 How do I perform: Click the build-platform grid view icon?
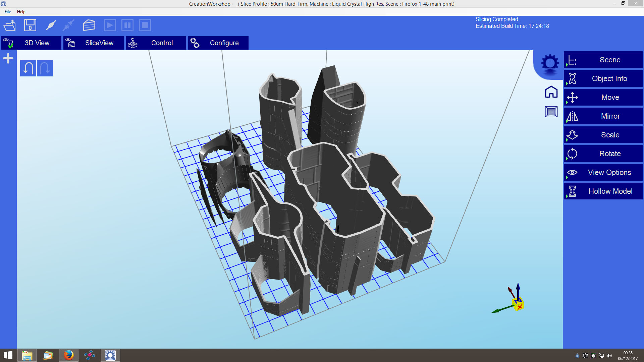[551, 112]
